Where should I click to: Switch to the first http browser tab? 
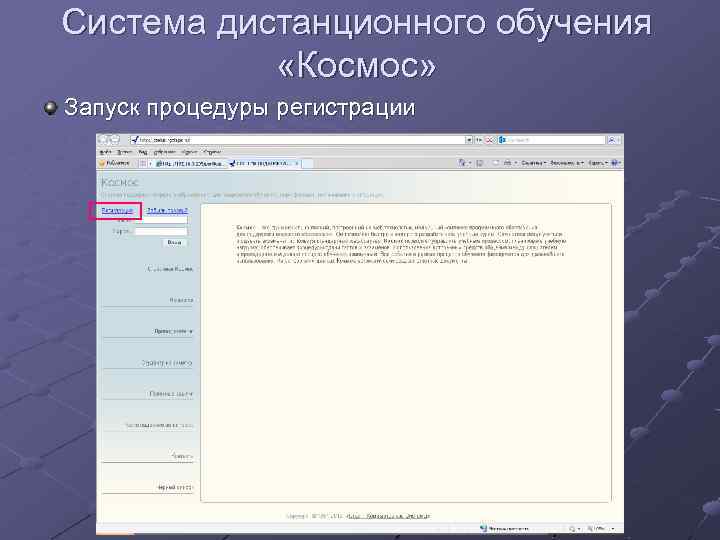[x=190, y=163]
